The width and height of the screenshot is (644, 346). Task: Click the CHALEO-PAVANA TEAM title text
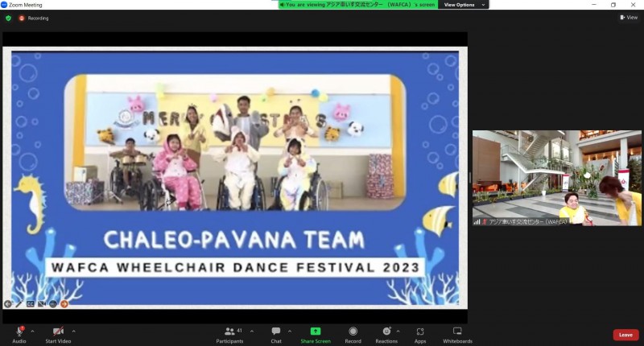234,240
